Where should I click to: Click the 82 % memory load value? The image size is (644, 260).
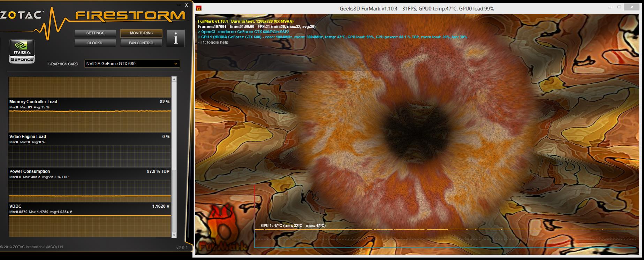pos(165,102)
